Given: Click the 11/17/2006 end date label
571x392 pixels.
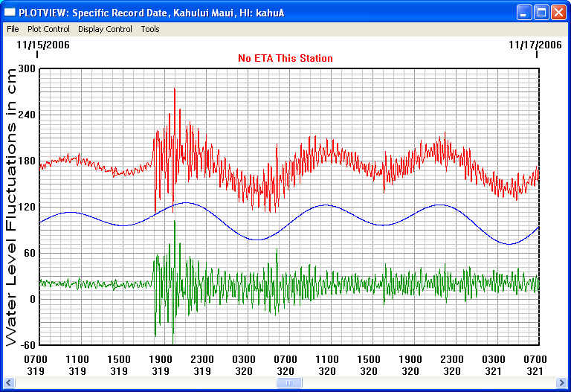Looking at the screenshot, I should click(x=535, y=45).
